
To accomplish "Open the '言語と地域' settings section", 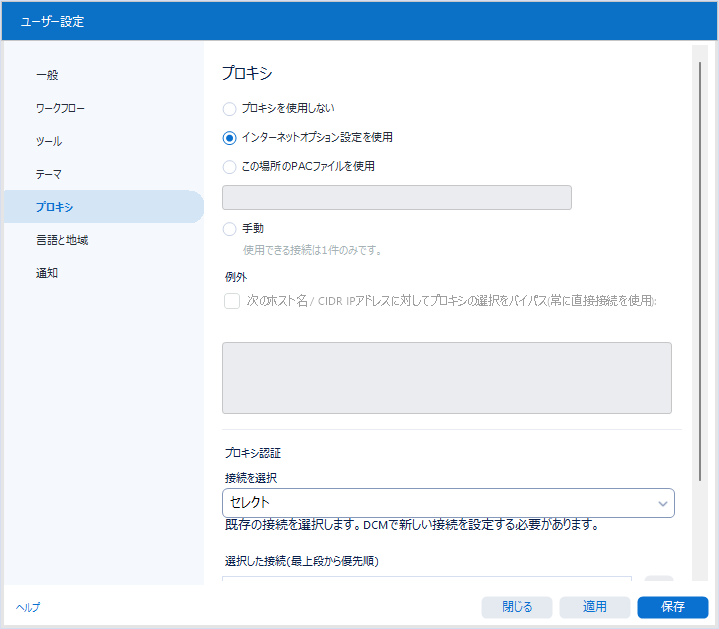I will point(62,240).
